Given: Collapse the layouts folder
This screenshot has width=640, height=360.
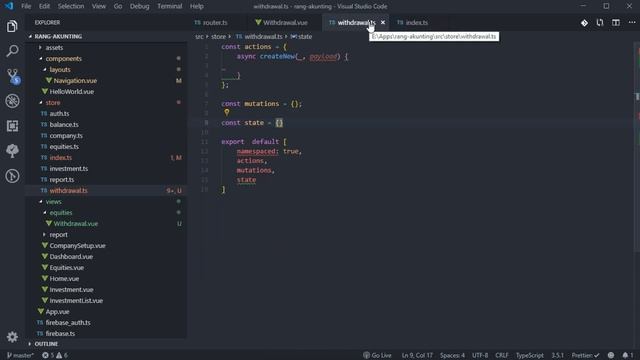Looking at the screenshot, I should point(60,70).
